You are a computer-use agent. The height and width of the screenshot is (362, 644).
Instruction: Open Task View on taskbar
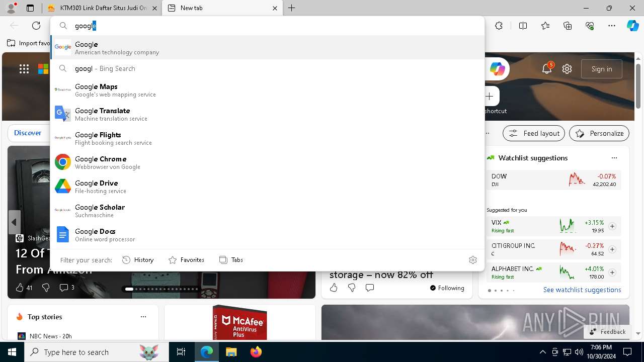click(x=181, y=352)
